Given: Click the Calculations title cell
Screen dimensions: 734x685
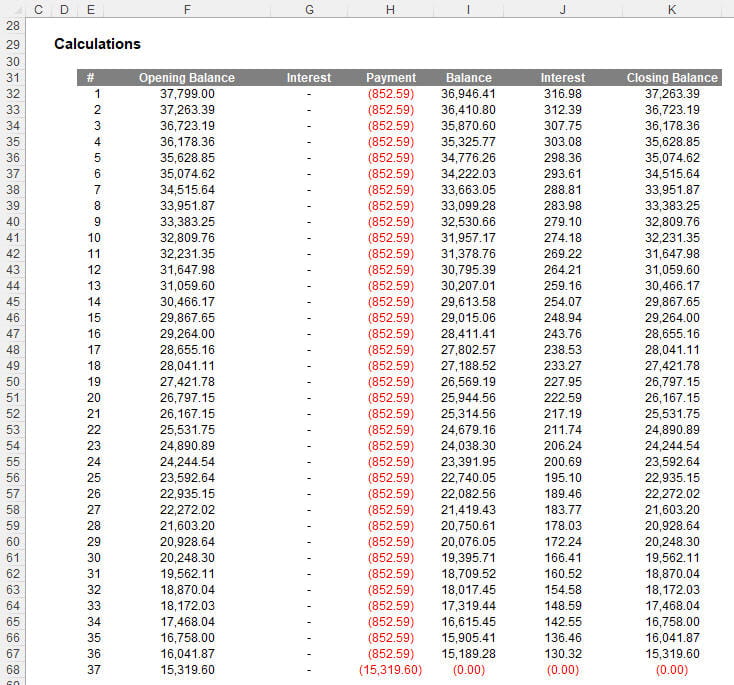Looking at the screenshot, I should pos(97,45).
